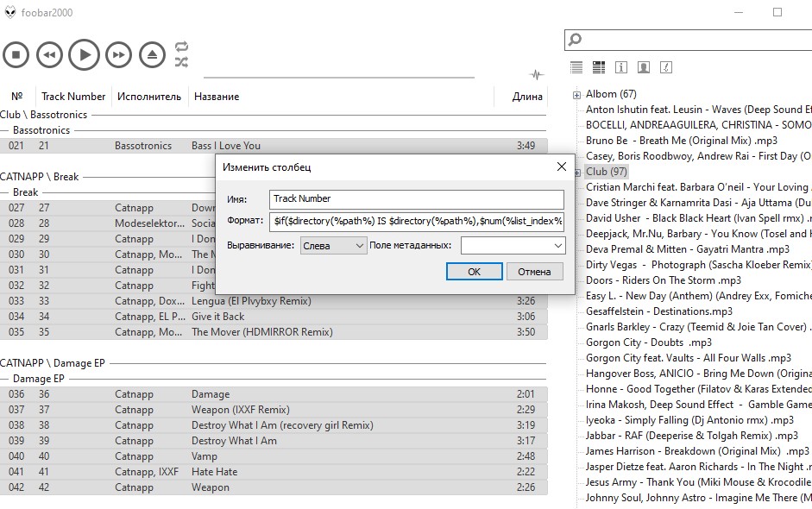Click the Eject/Open file icon

pyautogui.click(x=153, y=55)
